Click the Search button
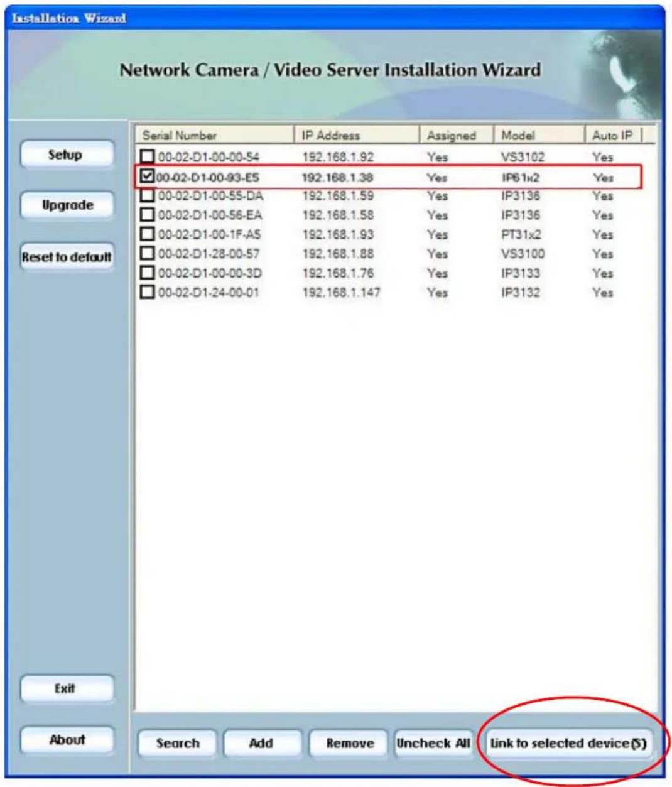 (177, 744)
